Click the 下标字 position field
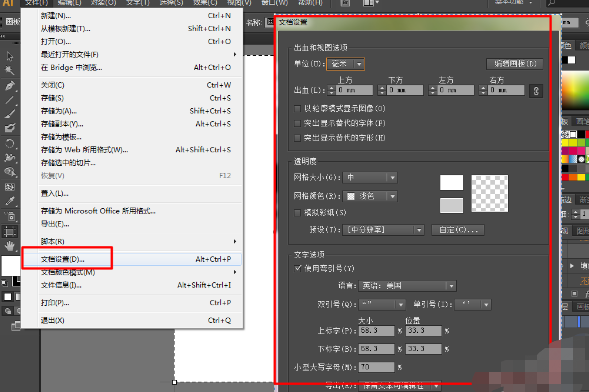The image size is (589, 392). coord(424,349)
